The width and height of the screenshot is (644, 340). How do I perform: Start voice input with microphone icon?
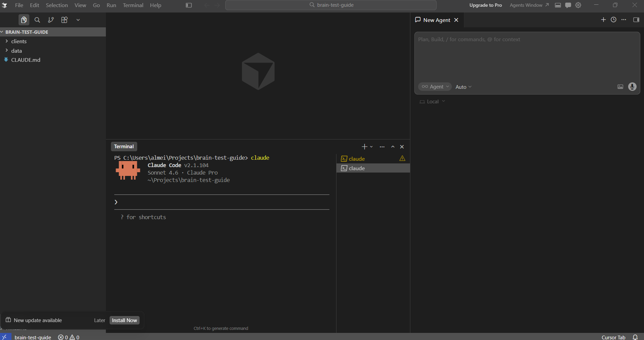tap(632, 87)
